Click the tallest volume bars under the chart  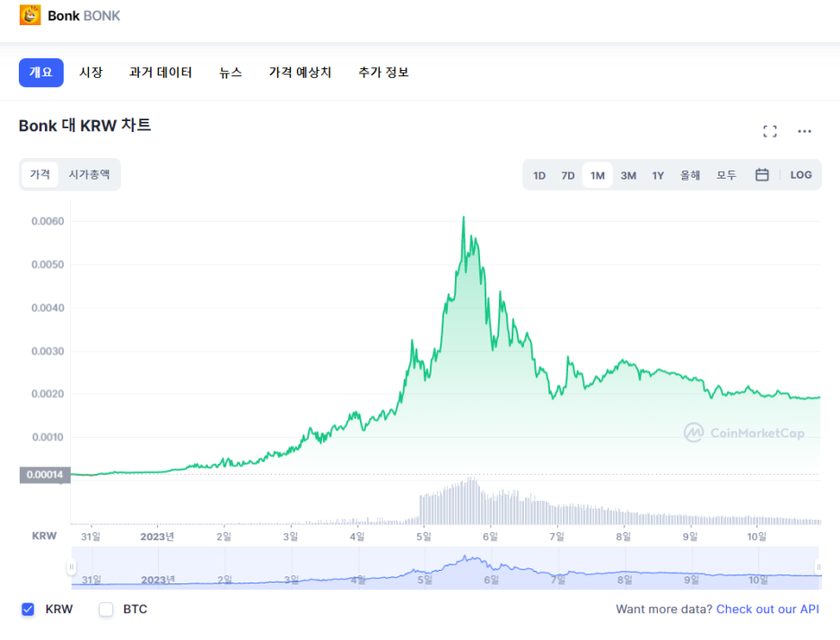471,500
